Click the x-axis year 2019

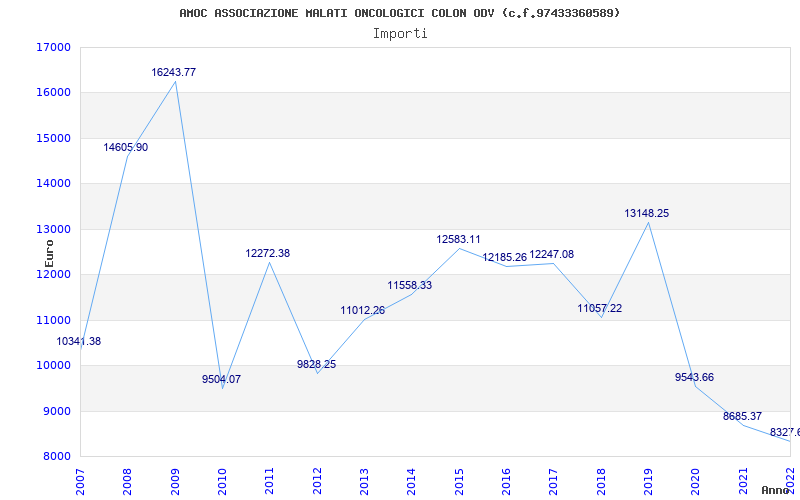[648, 481]
